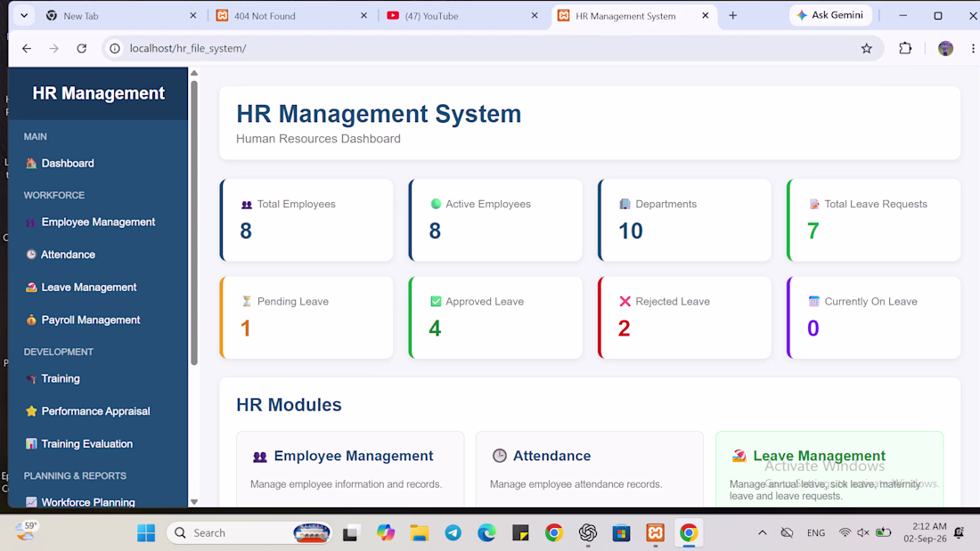Screen dimensions: 980x551
Task: Switch to the YouTube tab
Action: pos(462,16)
